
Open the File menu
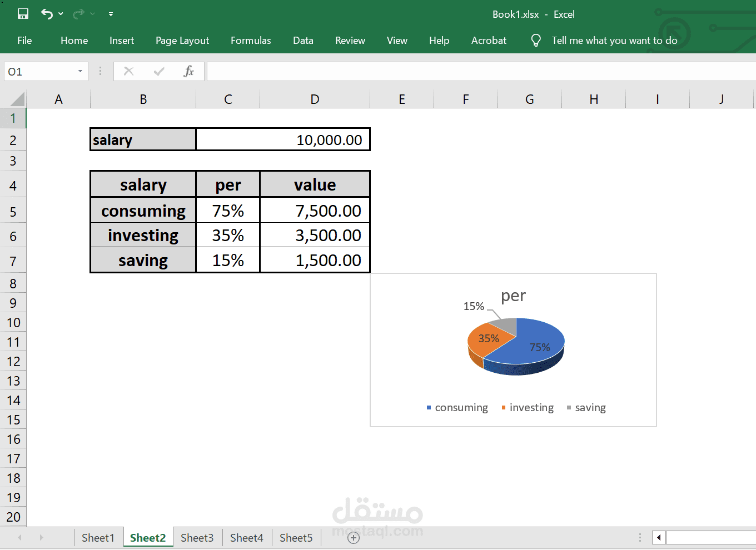[24, 41]
